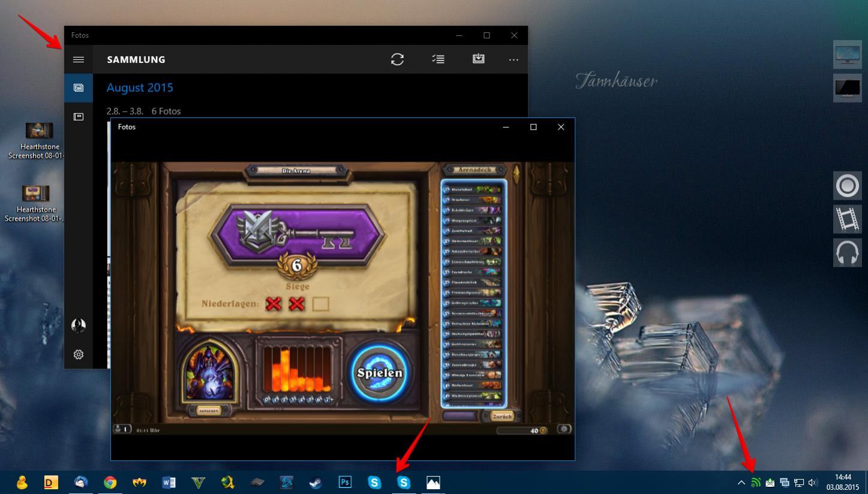Viewport: 868px width, 494px height.
Task: Open the hamburger menu in the Fotos collection window
Action: 79,59
